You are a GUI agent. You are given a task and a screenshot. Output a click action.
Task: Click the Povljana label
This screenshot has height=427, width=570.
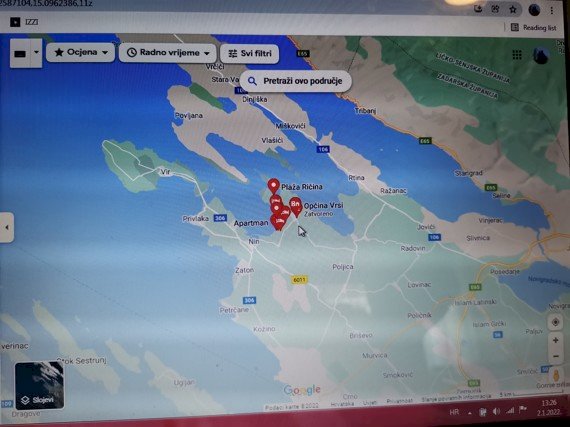[189, 116]
